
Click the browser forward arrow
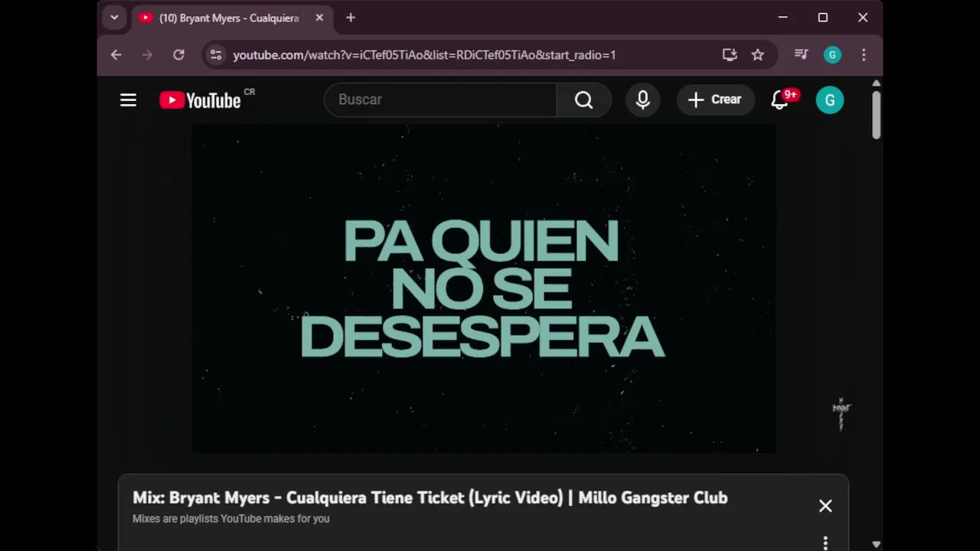tap(147, 55)
